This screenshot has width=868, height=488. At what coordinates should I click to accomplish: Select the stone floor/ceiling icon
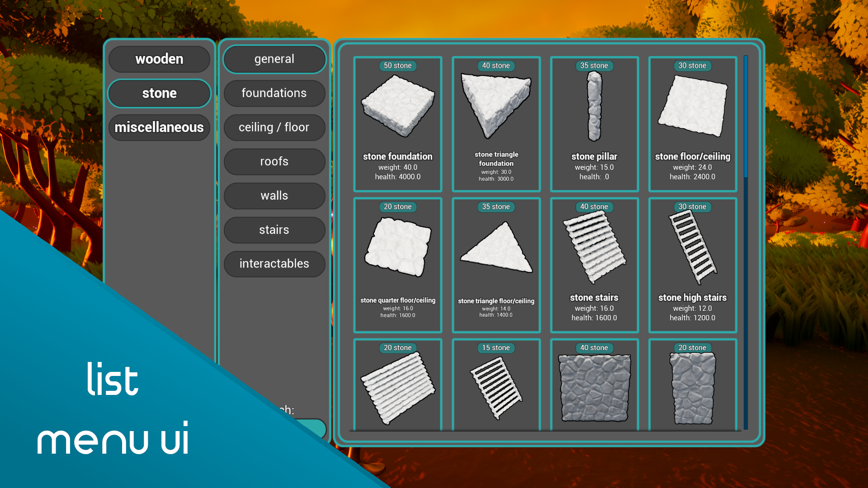(693, 107)
